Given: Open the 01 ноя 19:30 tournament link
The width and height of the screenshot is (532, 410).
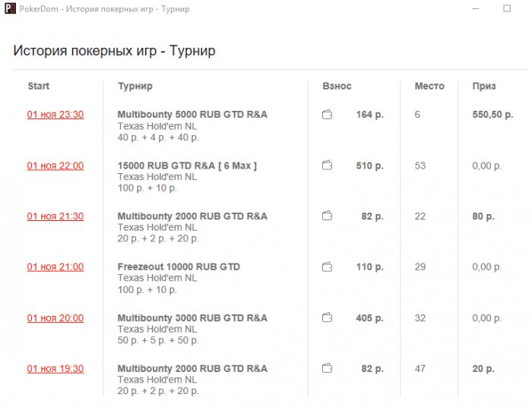Looking at the screenshot, I should pos(55,369).
